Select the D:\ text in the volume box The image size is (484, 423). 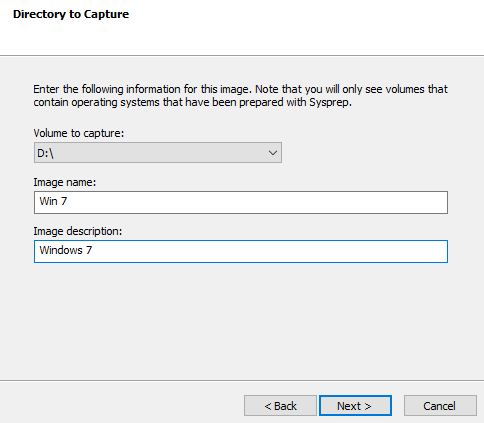(x=45, y=153)
